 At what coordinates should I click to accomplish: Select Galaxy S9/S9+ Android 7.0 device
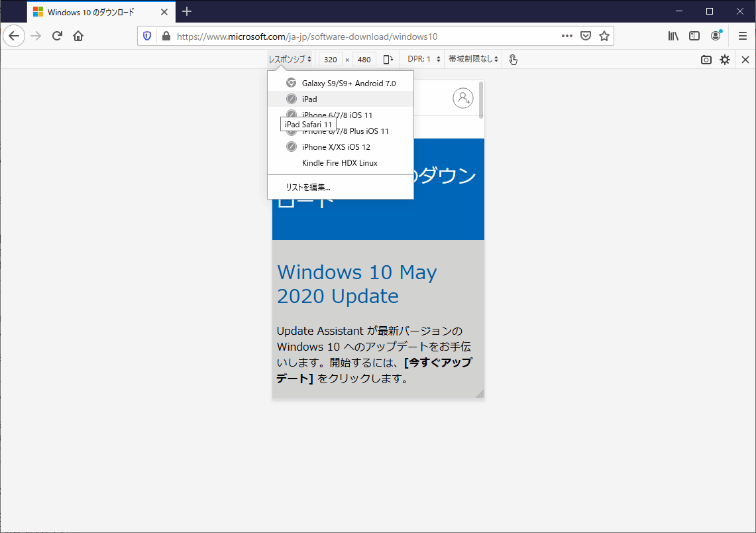click(341, 84)
